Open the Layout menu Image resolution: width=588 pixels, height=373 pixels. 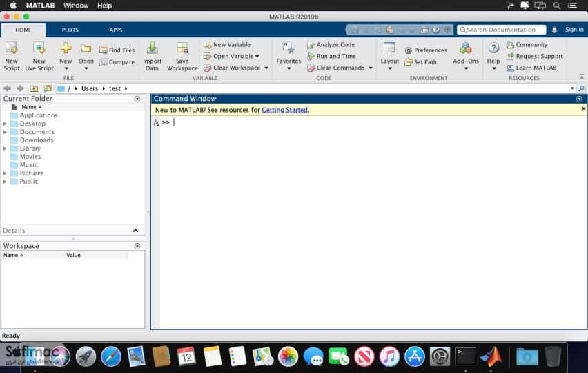(x=390, y=56)
